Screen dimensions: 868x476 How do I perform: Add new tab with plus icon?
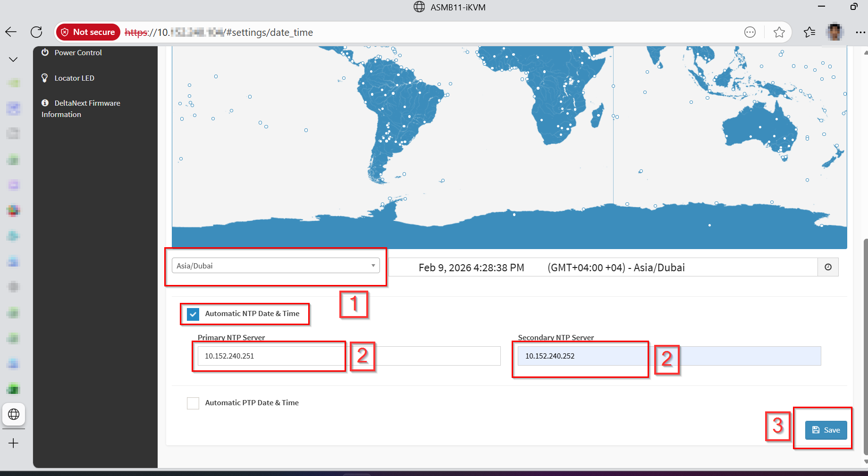pyautogui.click(x=14, y=443)
